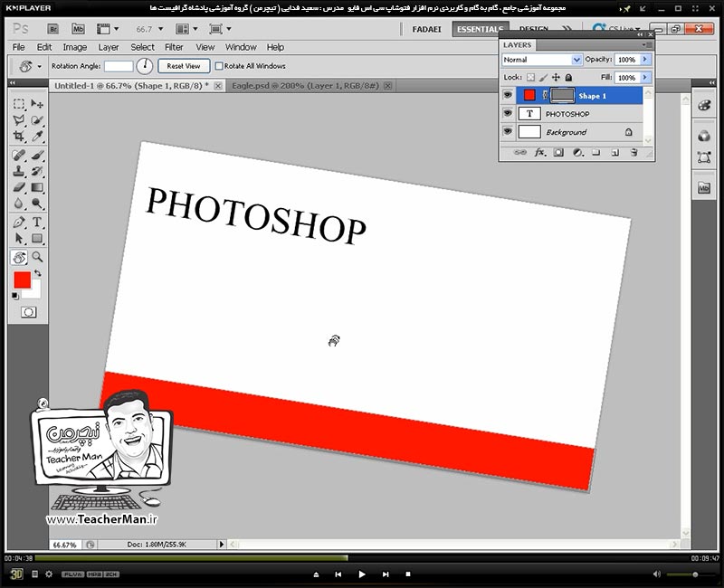
Task: Enable Rotate All Windows checkbox
Action: (x=219, y=66)
